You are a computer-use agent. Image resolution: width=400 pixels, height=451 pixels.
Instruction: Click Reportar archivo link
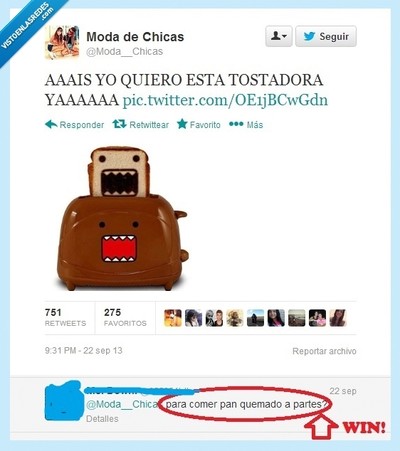pyautogui.click(x=324, y=351)
